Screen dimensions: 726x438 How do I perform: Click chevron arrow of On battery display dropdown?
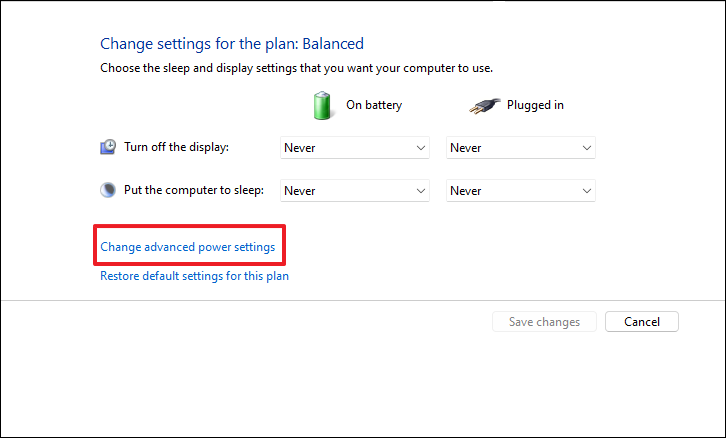[421, 148]
